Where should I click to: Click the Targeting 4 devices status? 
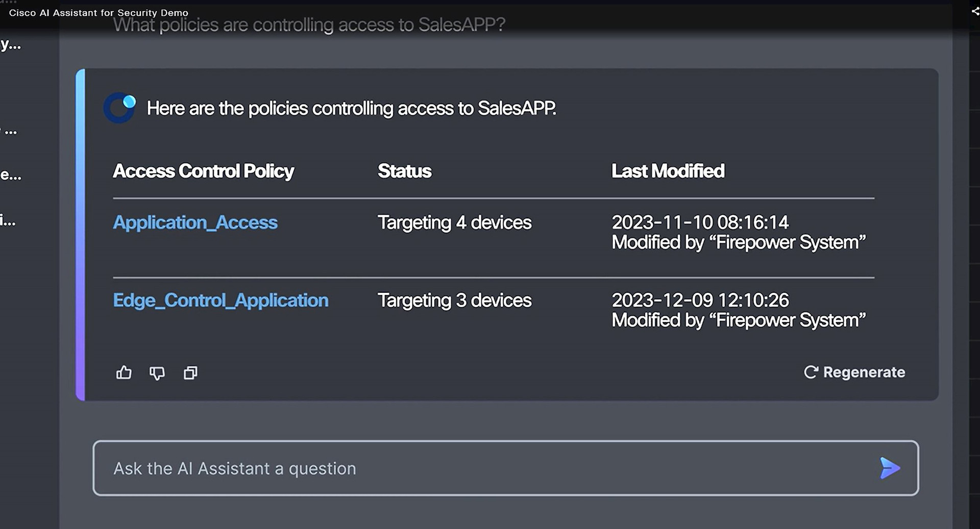coord(454,223)
